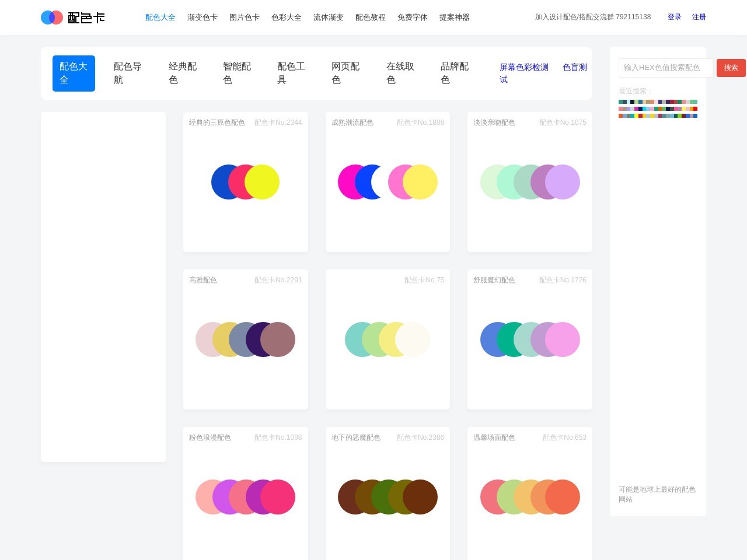
Task: Open 免费字体 nav link
Action: coord(413,17)
